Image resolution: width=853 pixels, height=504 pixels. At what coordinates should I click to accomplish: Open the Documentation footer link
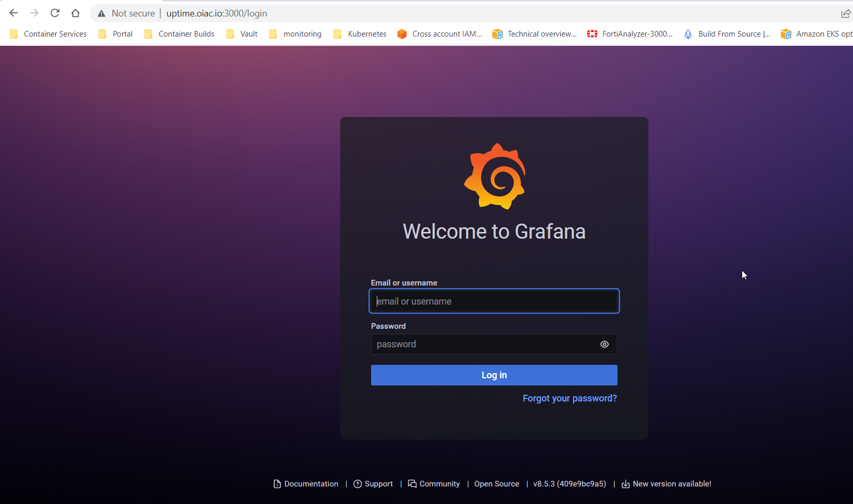(306, 484)
